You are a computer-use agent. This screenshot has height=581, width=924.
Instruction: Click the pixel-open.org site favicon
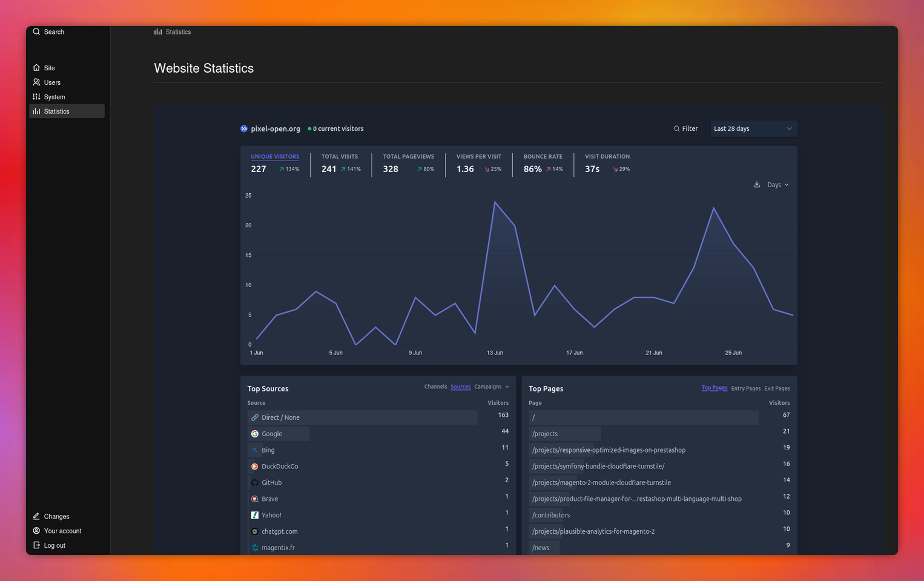(x=244, y=128)
